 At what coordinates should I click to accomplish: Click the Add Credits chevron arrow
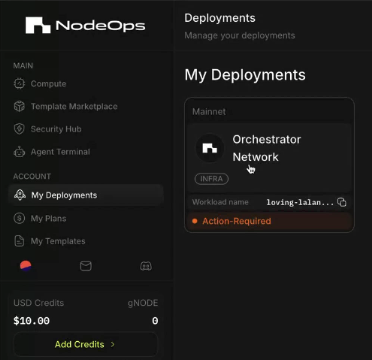[113, 344]
